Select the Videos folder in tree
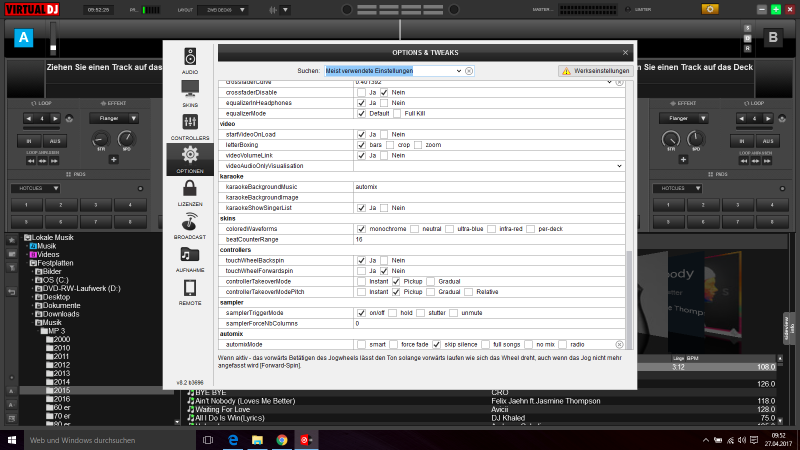This screenshot has width=800, height=450. coord(48,255)
